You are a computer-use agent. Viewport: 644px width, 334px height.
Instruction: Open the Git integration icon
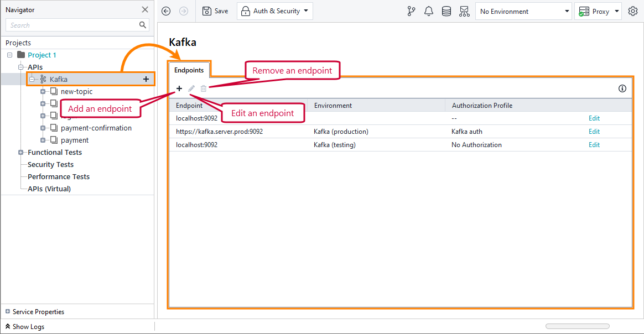tap(411, 11)
